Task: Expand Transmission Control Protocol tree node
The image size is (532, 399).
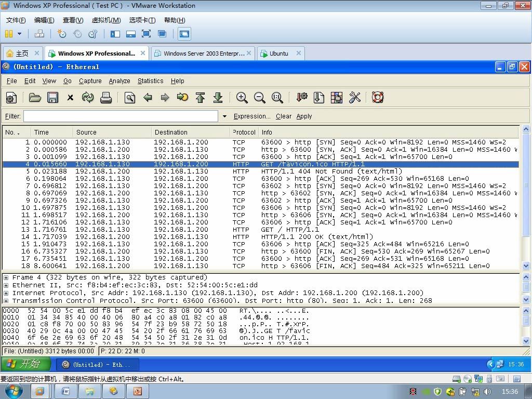Action: 6,301
